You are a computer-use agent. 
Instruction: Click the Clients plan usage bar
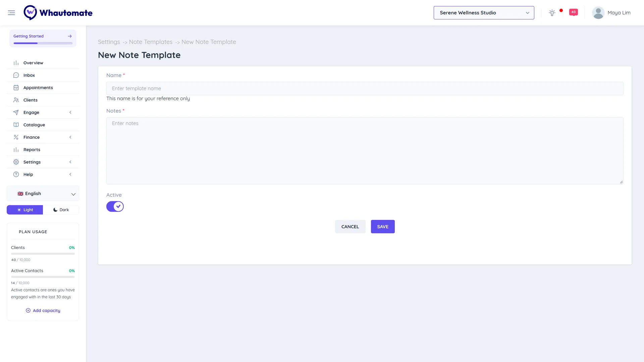(43, 254)
